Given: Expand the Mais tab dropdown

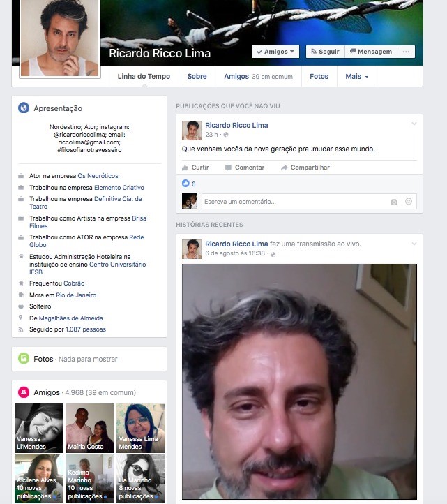Looking at the screenshot, I should point(357,77).
